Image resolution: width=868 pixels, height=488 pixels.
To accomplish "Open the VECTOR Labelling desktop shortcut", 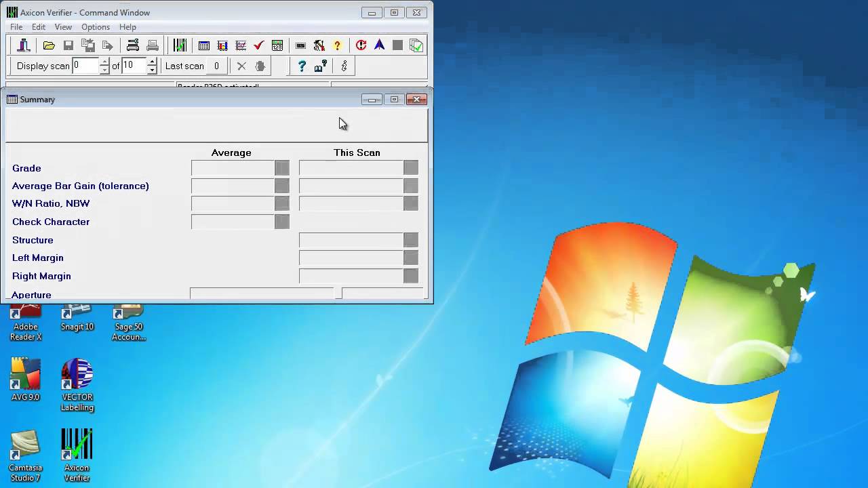I will 77,385.
